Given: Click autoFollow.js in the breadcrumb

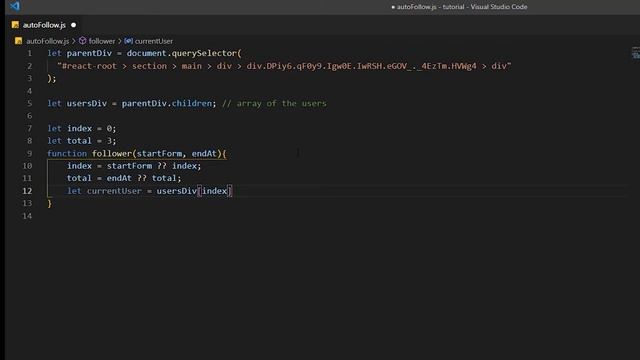Looking at the screenshot, I should click(x=47, y=41).
